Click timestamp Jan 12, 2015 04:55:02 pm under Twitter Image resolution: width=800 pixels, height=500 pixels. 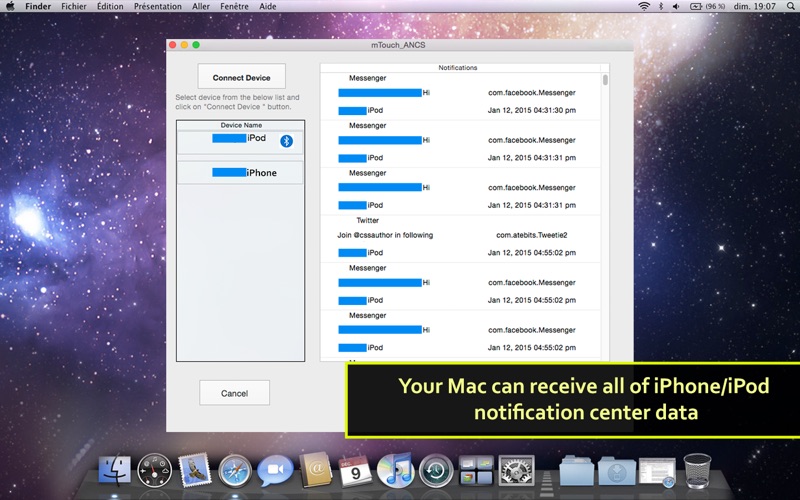point(532,253)
